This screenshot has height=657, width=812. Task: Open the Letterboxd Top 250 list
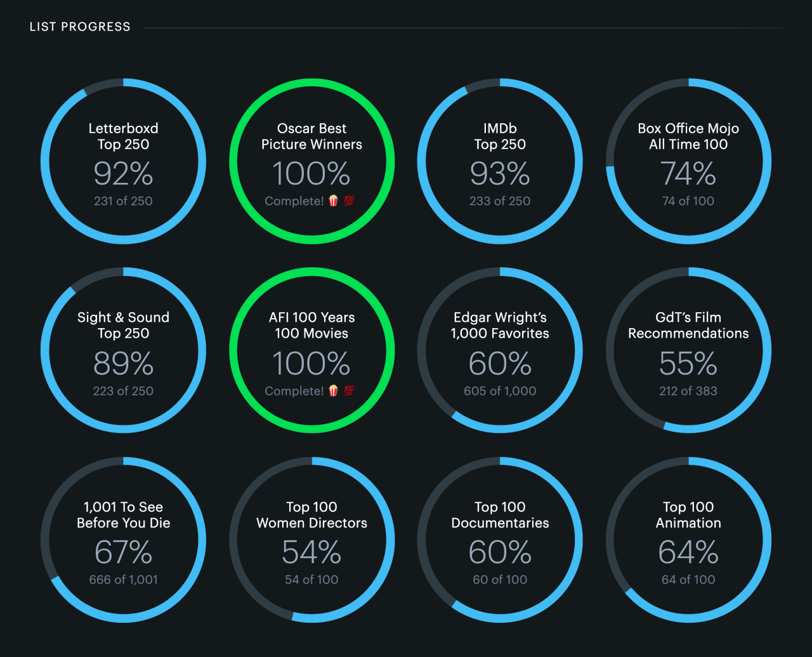click(x=123, y=136)
